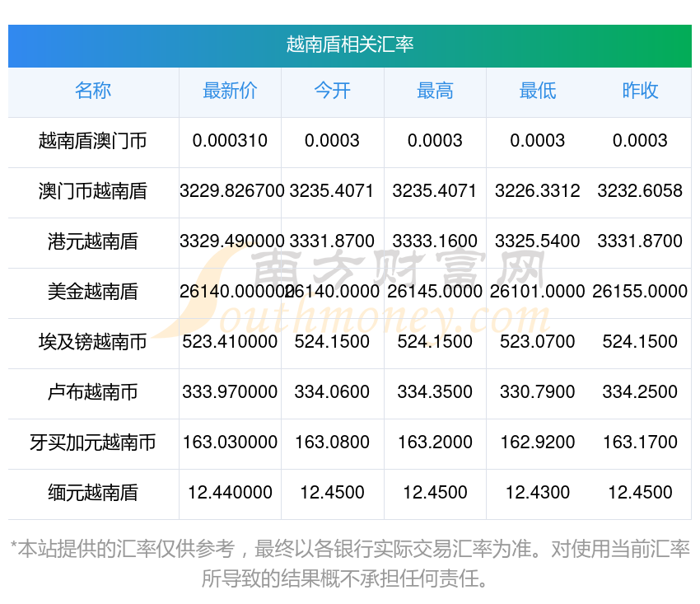The image size is (700, 604).
Task: Click the 缅元越南盾 row name
Action: (x=93, y=493)
